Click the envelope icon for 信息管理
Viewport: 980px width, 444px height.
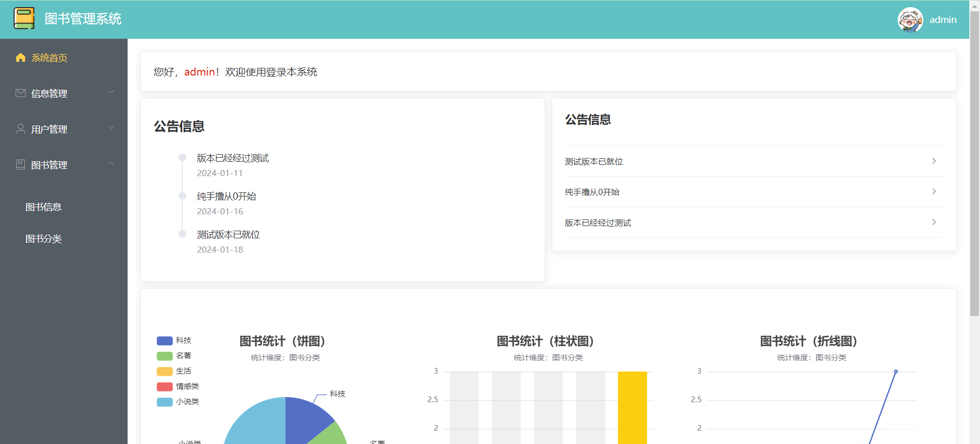(20, 93)
